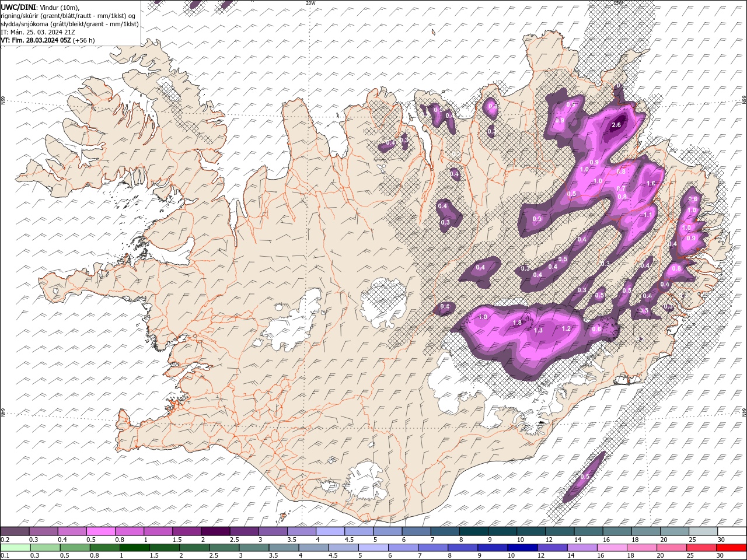Click the 1.1 precipitation label
747x560 pixels.
pyautogui.click(x=647, y=215)
